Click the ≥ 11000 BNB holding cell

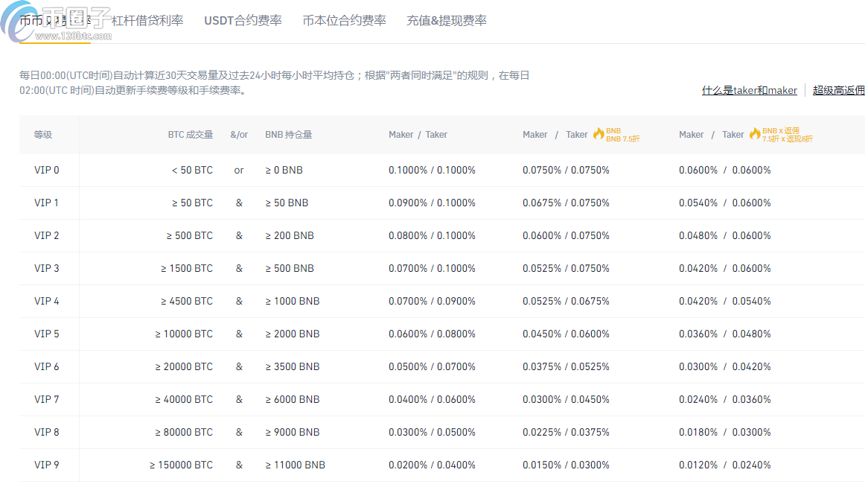295,465
